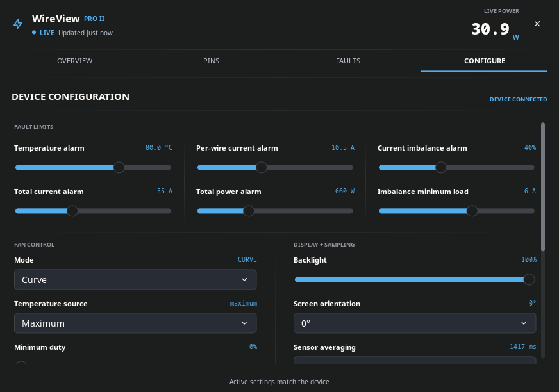Open the Pins tab

click(211, 61)
